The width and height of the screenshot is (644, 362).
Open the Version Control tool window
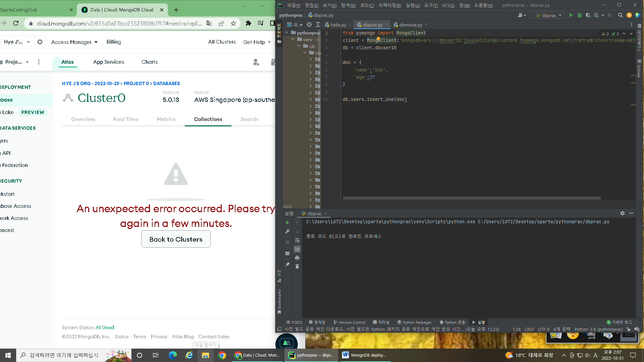pyautogui.click(x=349, y=322)
